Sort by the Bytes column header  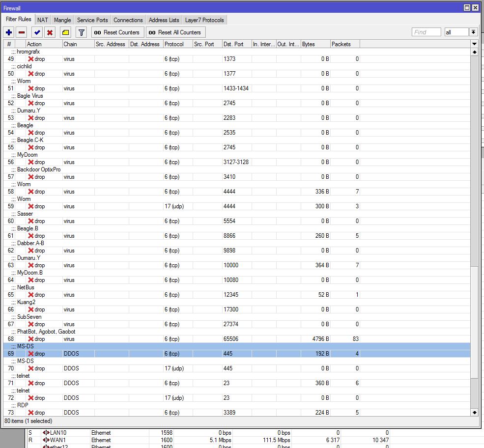point(315,44)
